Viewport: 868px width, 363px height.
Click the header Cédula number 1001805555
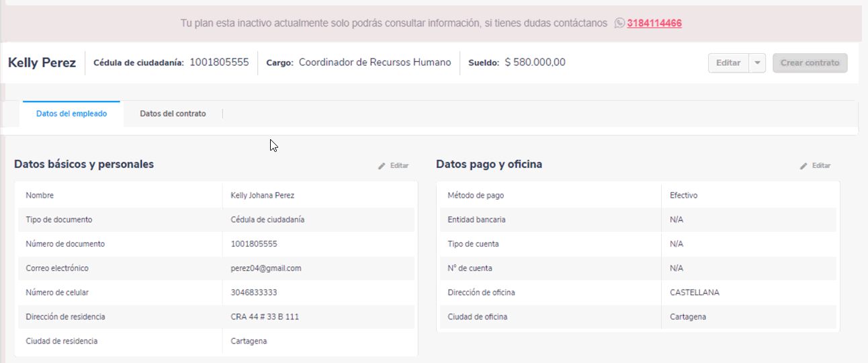pyautogui.click(x=219, y=63)
